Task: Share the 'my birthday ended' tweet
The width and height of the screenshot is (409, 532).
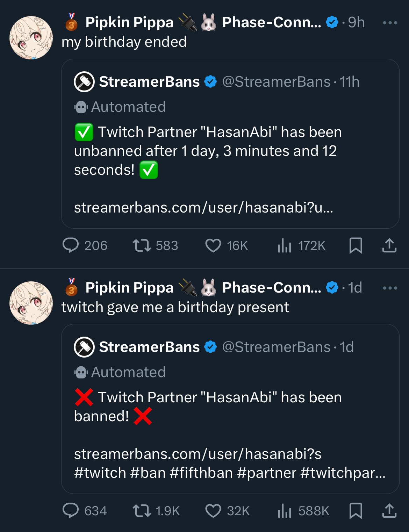Action: tap(389, 245)
